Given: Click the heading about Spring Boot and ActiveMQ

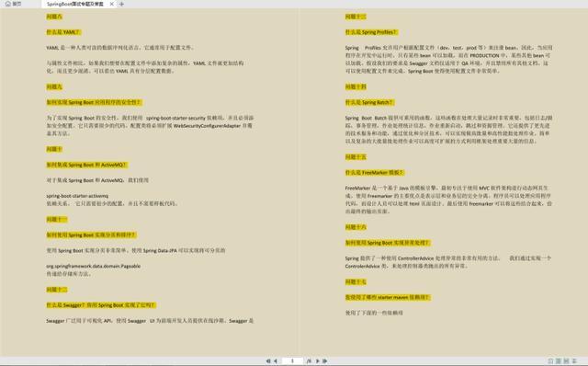Looking at the screenshot, I should (x=87, y=165).
